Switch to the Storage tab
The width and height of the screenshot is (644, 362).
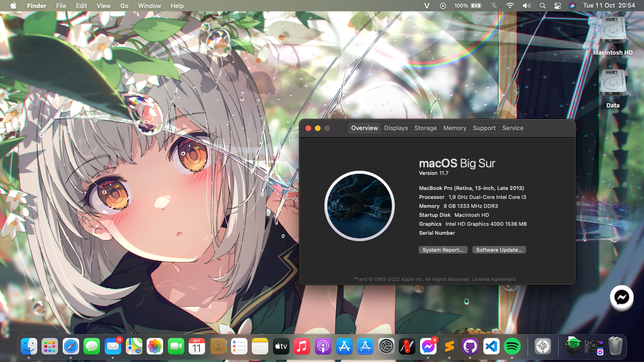click(x=425, y=128)
